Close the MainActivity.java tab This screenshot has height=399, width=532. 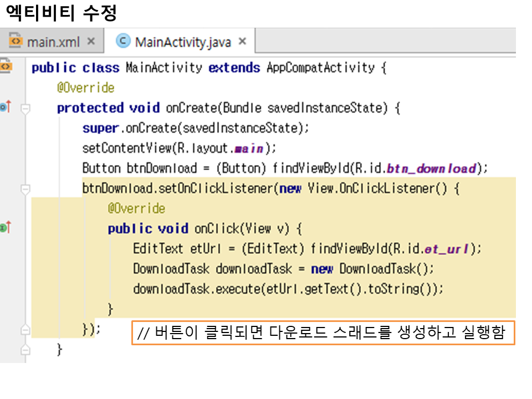point(242,42)
